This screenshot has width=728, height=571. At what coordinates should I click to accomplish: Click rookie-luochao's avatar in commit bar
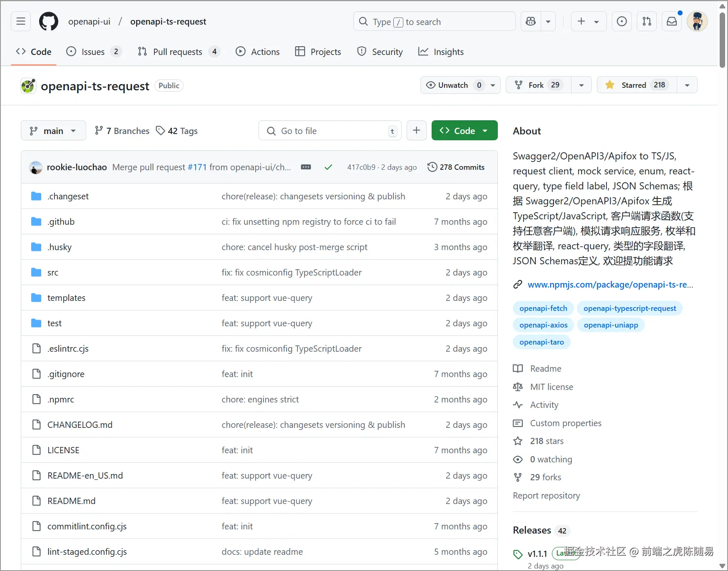[x=36, y=167]
